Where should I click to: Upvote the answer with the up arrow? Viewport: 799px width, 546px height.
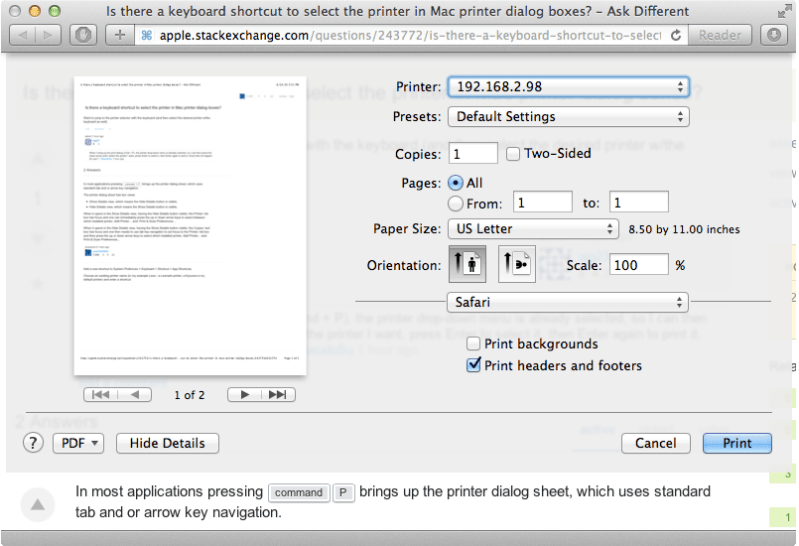(x=38, y=505)
